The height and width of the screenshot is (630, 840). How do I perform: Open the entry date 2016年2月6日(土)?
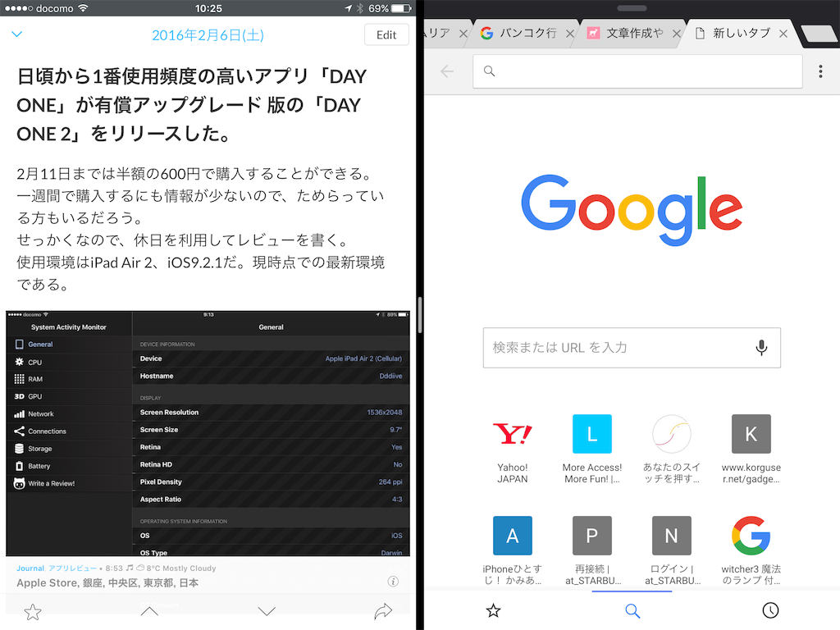click(208, 35)
